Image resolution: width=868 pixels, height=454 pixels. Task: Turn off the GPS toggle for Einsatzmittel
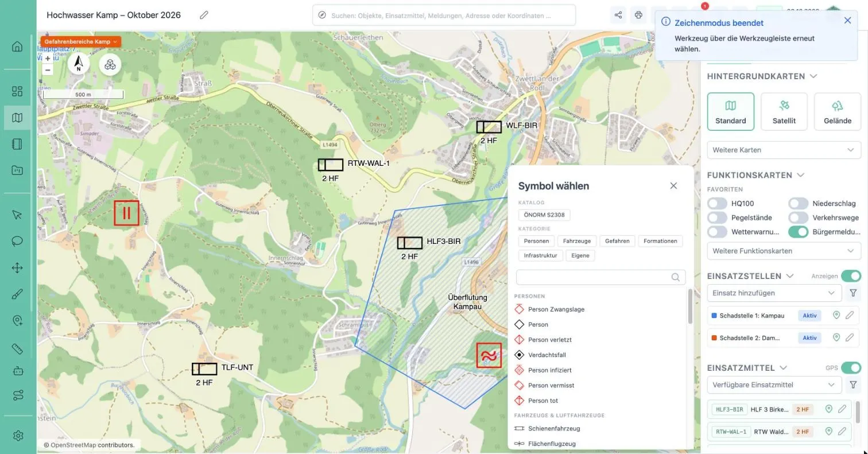851,367
